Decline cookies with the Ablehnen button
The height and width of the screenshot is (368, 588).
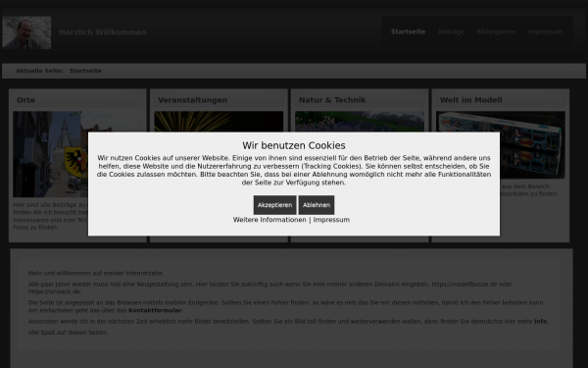(317, 205)
